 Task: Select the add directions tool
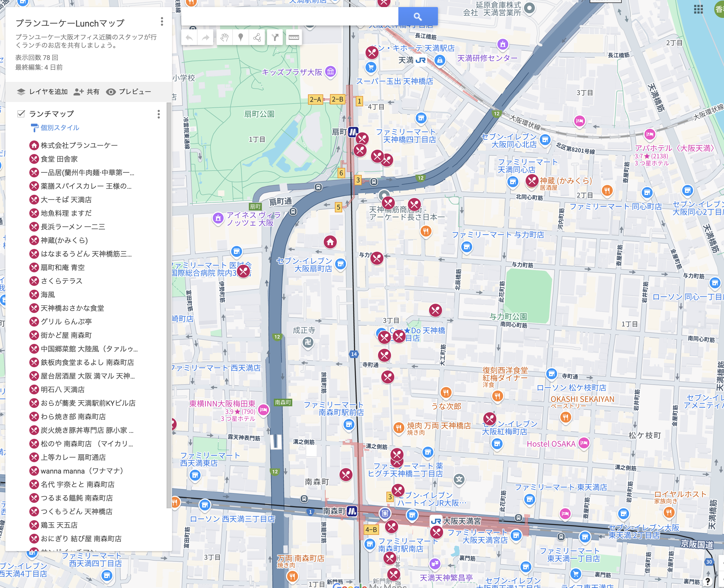point(275,37)
